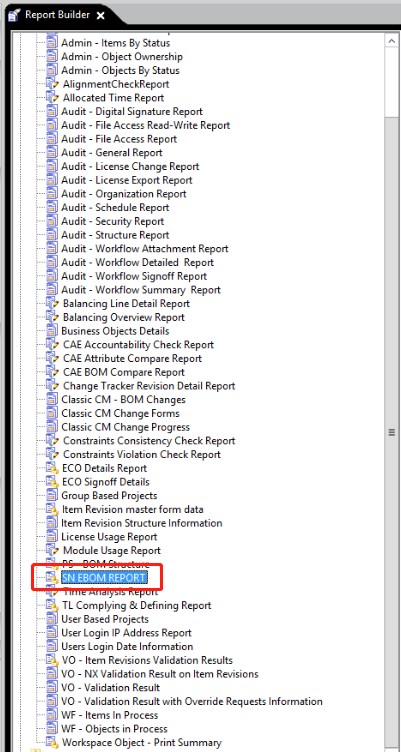Image resolution: width=401 pixels, height=752 pixels.
Task: Choose User Login IP Address Report
Action: [x=126, y=633]
